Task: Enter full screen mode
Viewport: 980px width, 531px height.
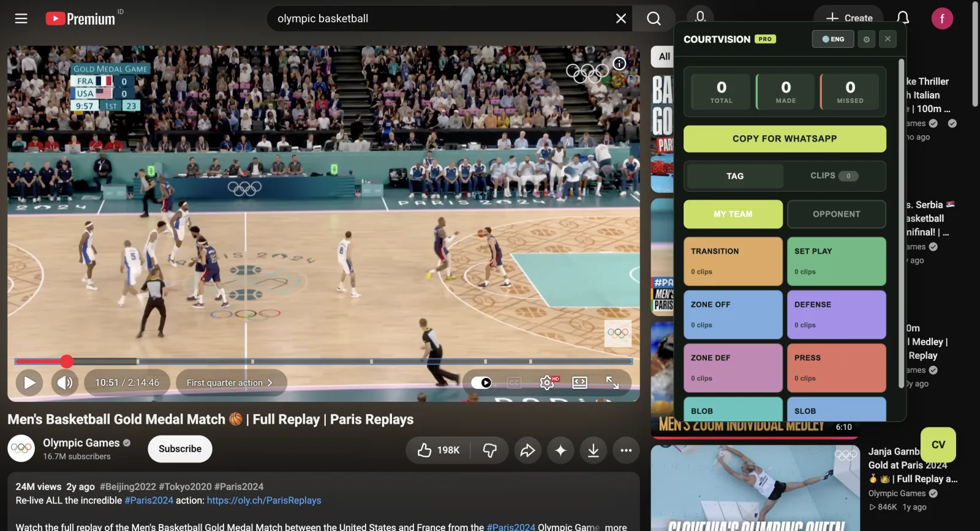Action: click(x=612, y=383)
